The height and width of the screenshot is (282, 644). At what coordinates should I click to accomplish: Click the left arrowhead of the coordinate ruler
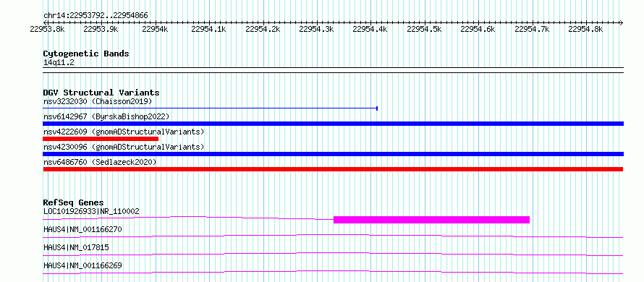coord(45,22)
